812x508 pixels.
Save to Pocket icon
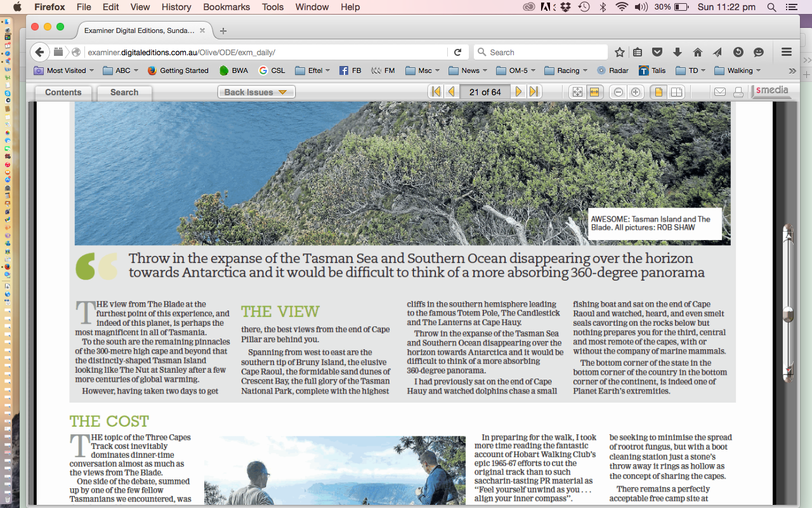point(658,52)
